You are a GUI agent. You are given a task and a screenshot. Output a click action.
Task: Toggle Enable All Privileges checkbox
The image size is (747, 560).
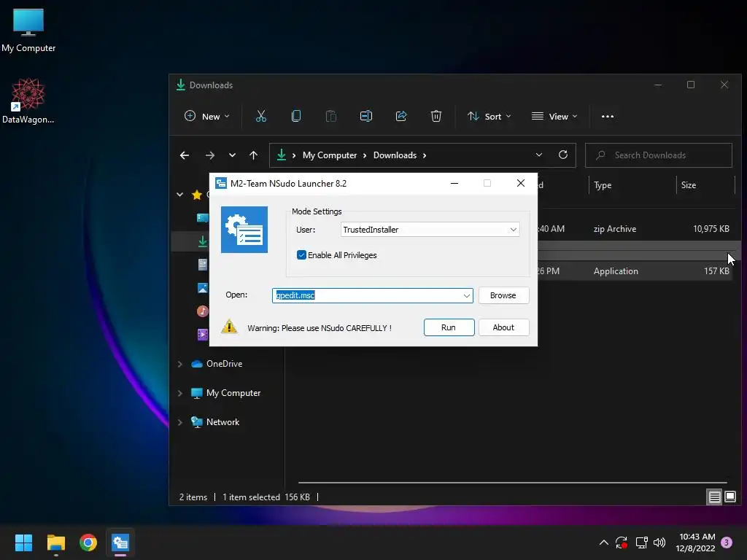(301, 255)
